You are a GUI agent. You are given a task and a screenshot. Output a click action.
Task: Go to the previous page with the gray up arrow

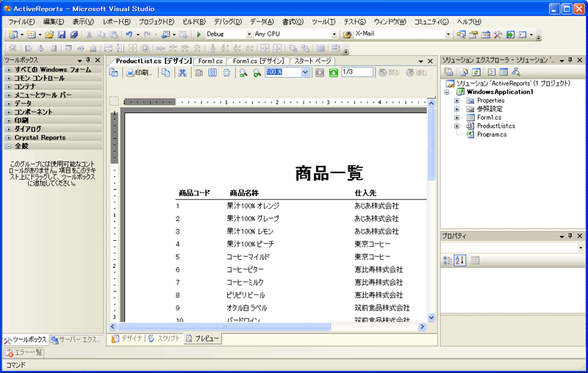click(x=320, y=73)
